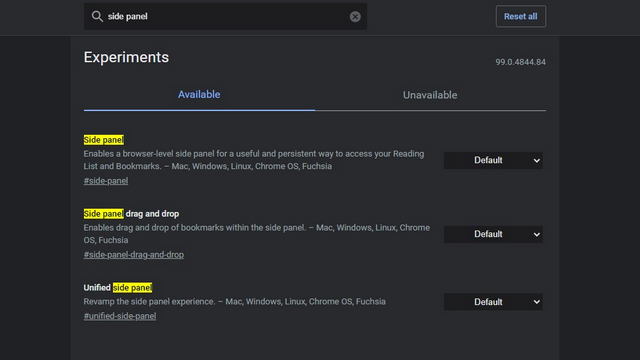Click the 'Unified side panel' title
640x360 pixels.
click(118, 288)
